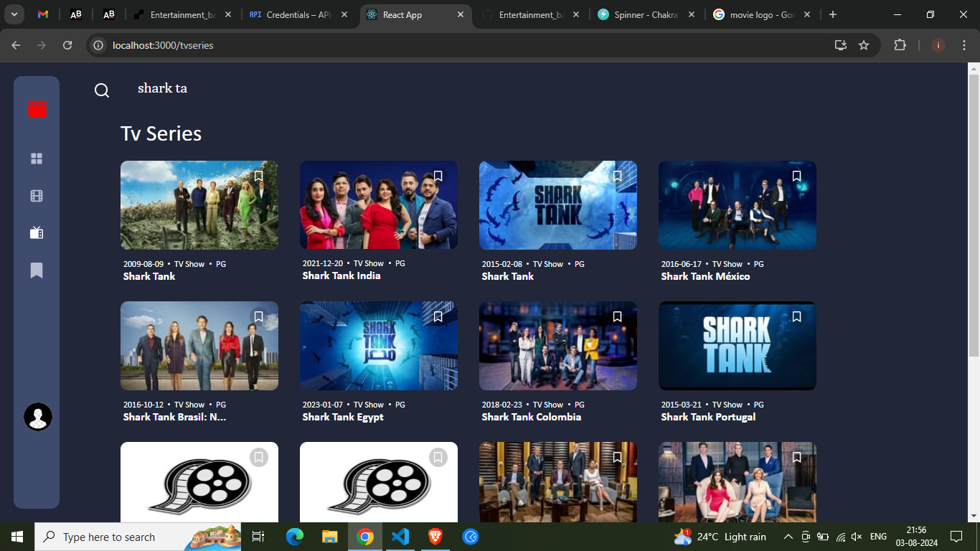This screenshot has height=551, width=980.
Task: Switch to the React App browser tab
Action: [x=415, y=14]
